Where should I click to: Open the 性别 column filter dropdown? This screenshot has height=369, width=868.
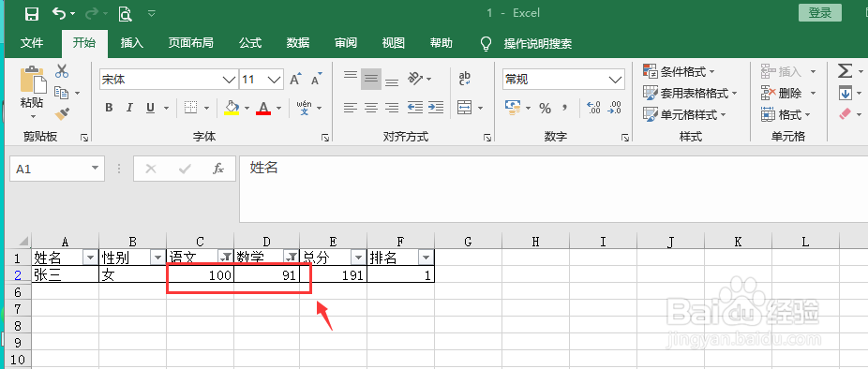[158, 258]
